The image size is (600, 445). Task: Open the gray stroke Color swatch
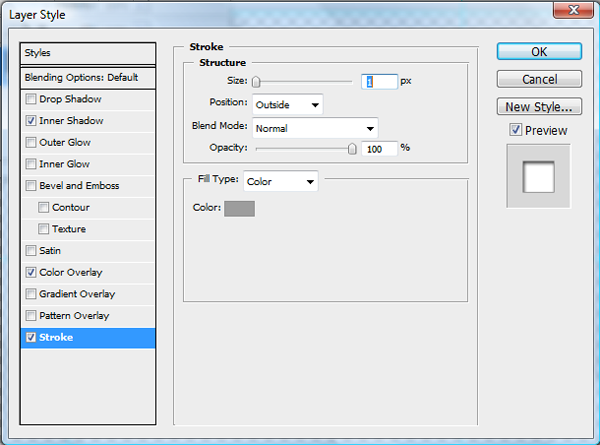click(240, 209)
